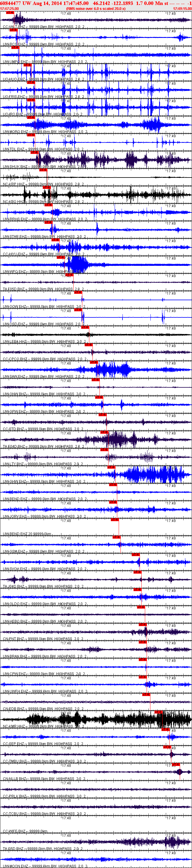The image size is (192, 868).
Task: Click the TA.E04D.BHZ station label
Action: click(44, 447)
